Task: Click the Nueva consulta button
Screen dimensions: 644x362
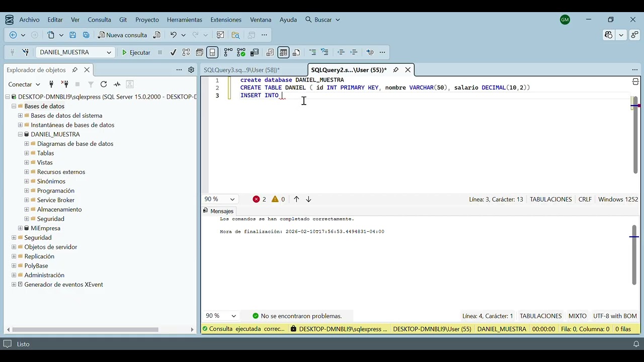Action: (x=122, y=35)
